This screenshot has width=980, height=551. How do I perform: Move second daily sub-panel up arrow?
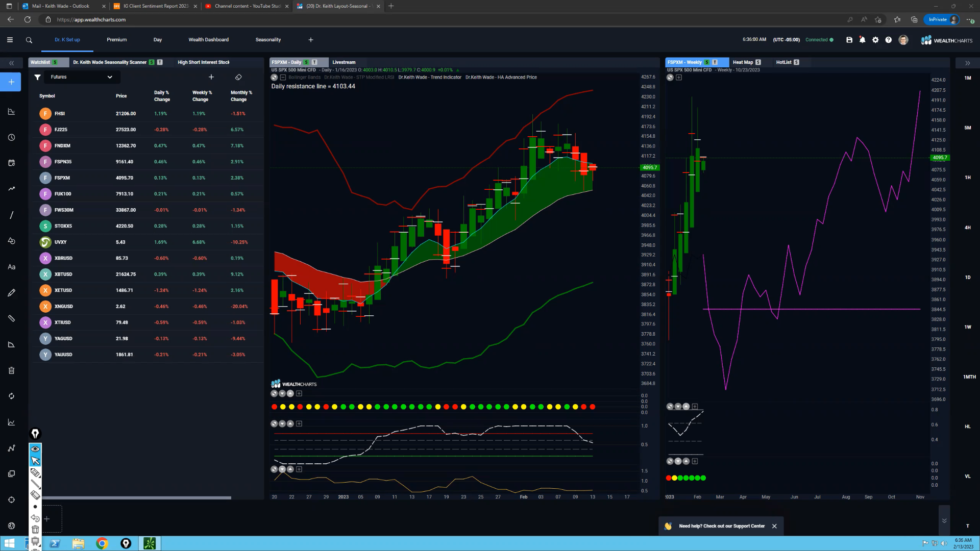click(290, 423)
